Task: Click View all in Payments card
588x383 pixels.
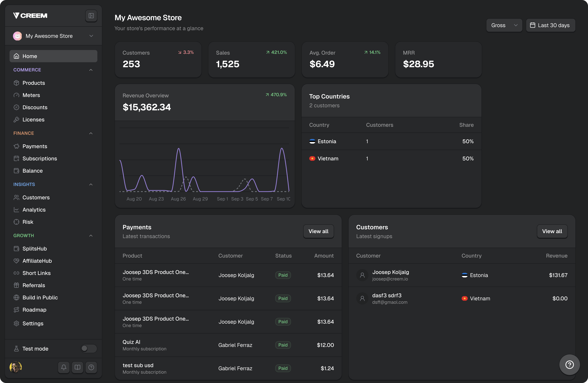Action: pyautogui.click(x=318, y=231)
